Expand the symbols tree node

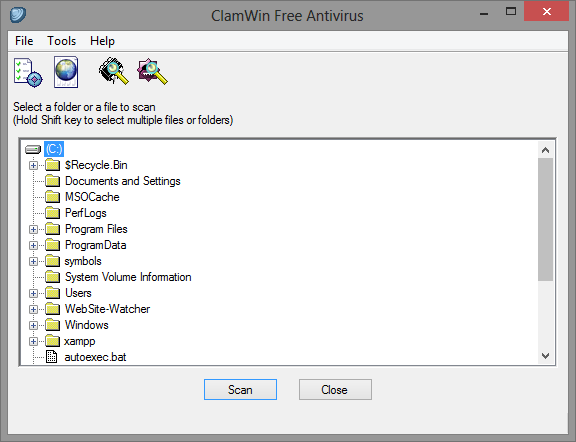tap(33, 261)
